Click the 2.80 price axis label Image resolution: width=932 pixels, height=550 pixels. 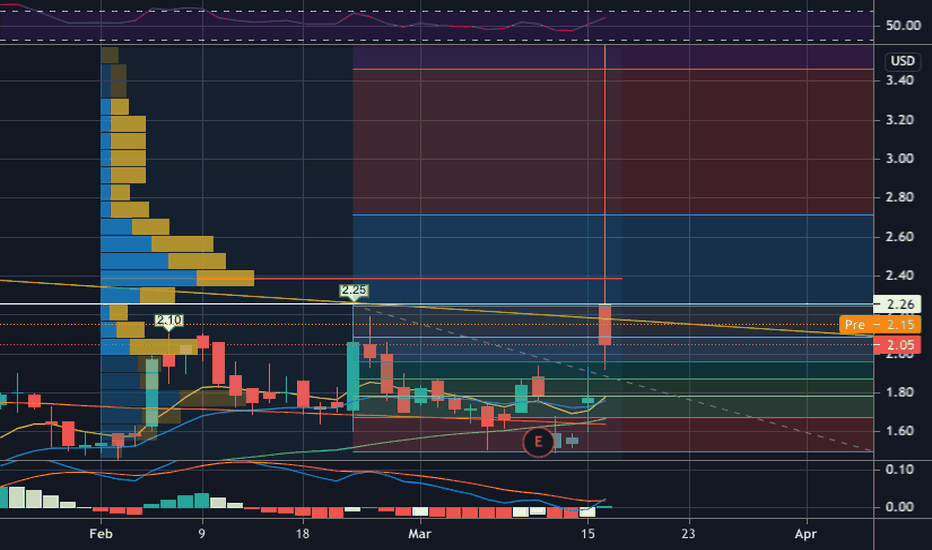click(x=899, y=197)
